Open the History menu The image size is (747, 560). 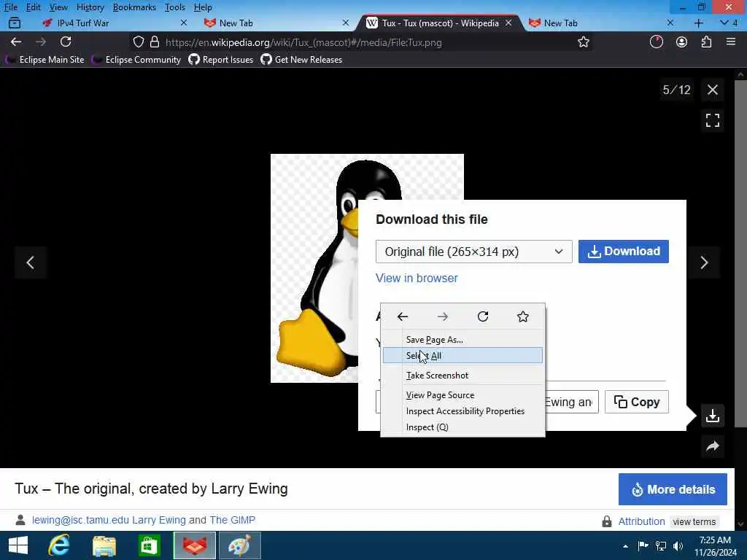click(90, 7)
